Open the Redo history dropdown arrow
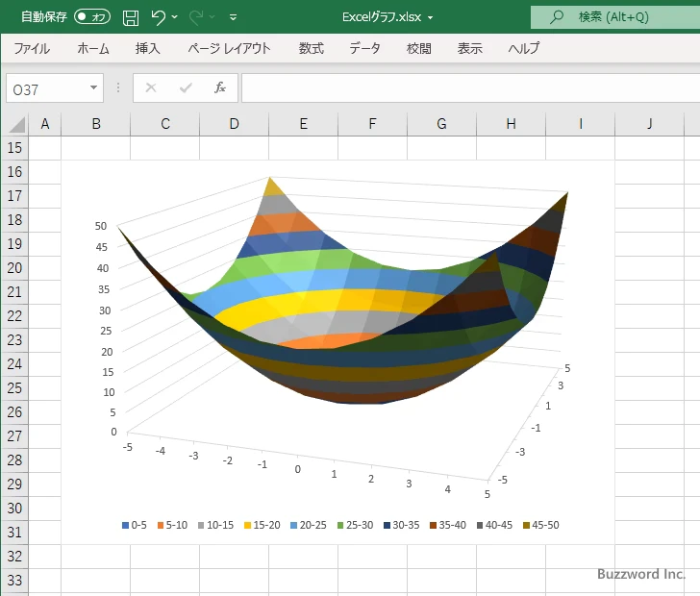This screenshot has height=596, width=700. (x=212, y=17)
